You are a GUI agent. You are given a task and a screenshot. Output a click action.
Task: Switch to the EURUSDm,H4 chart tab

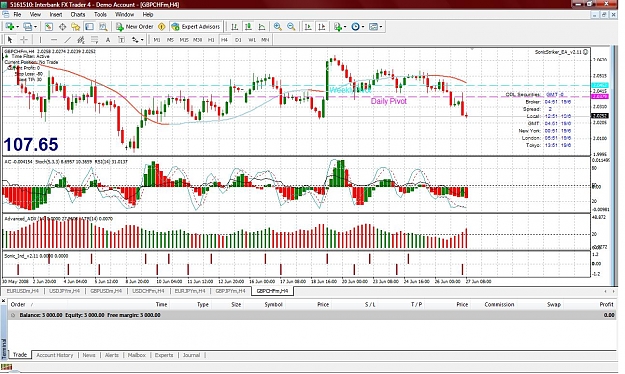22,291
